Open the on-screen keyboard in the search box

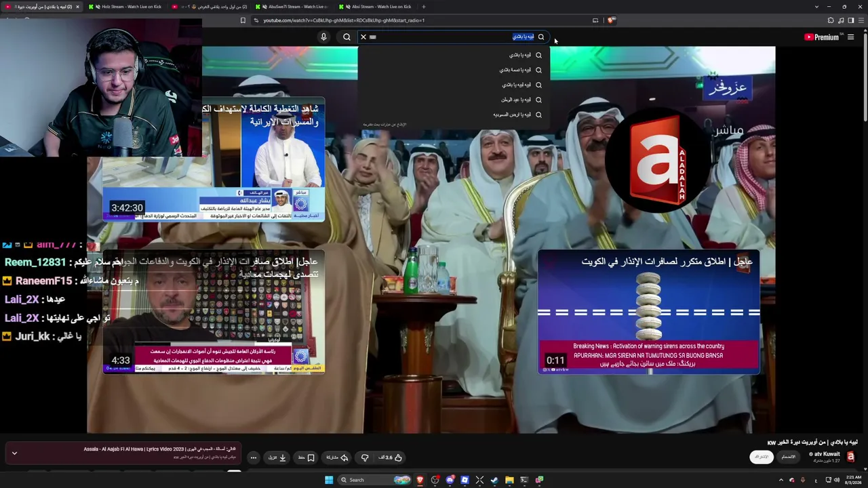pyautogui.click(x=373, y=37)
